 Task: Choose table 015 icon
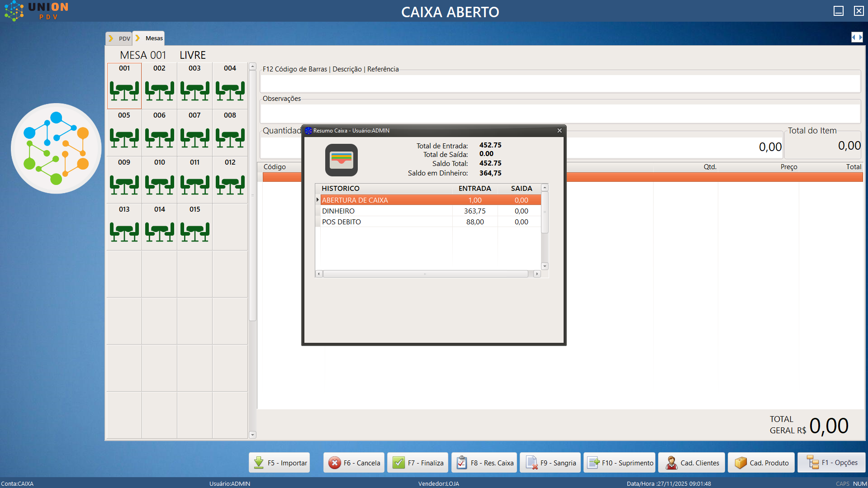click(x=194, y=232)
